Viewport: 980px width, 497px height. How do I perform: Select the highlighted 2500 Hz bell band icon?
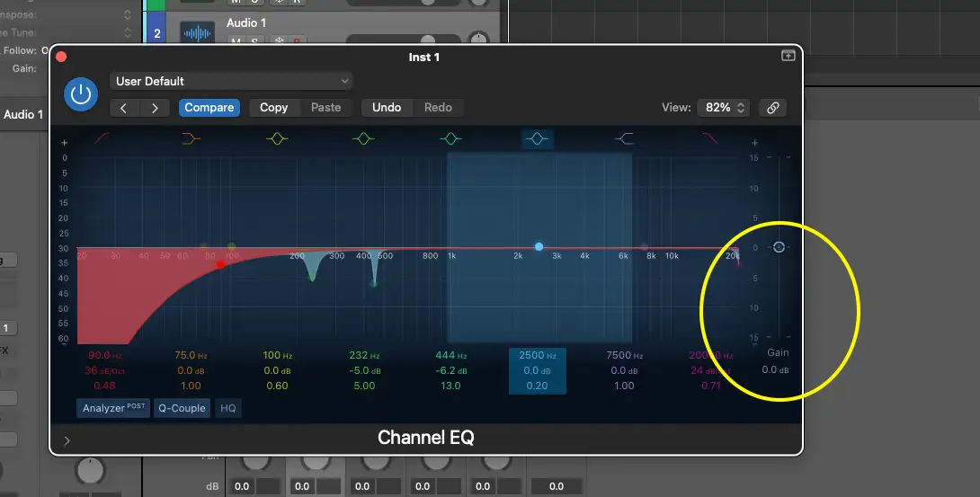537,138
